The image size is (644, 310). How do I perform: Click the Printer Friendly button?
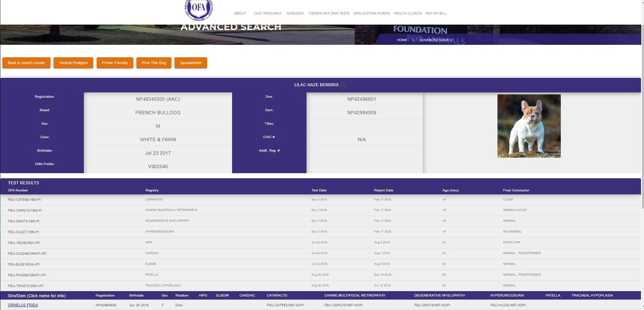(x=115, y=63)
